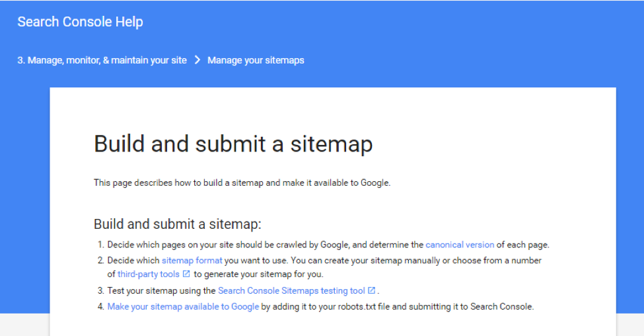This screenshot has height=336, width=644.
Task: Click the breadcrumb chevron separator arrow
Action: (197, 60)
